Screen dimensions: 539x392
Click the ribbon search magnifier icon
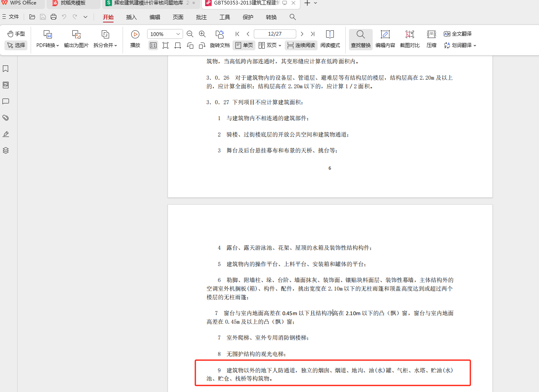point(293,17)
